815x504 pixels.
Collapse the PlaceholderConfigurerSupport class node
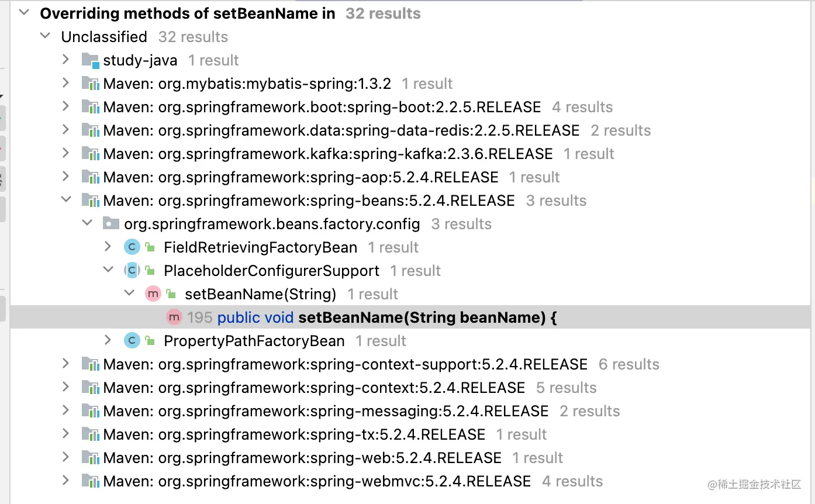click(108, 270)
